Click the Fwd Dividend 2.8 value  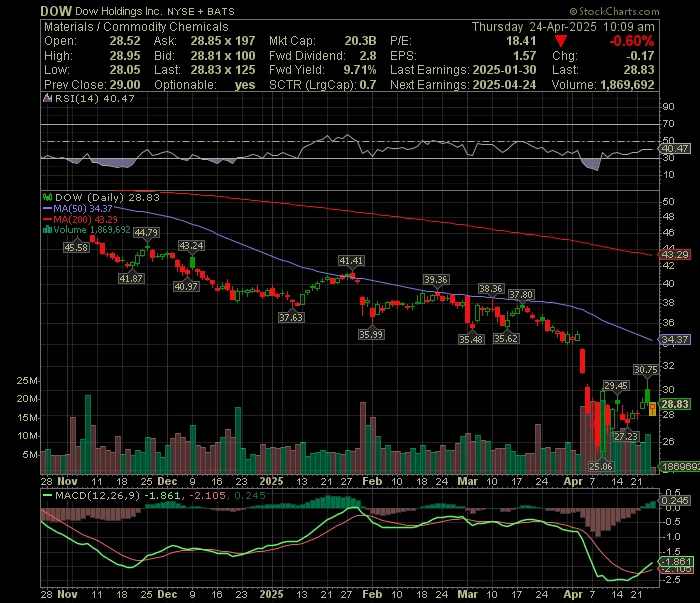[368, 56]
